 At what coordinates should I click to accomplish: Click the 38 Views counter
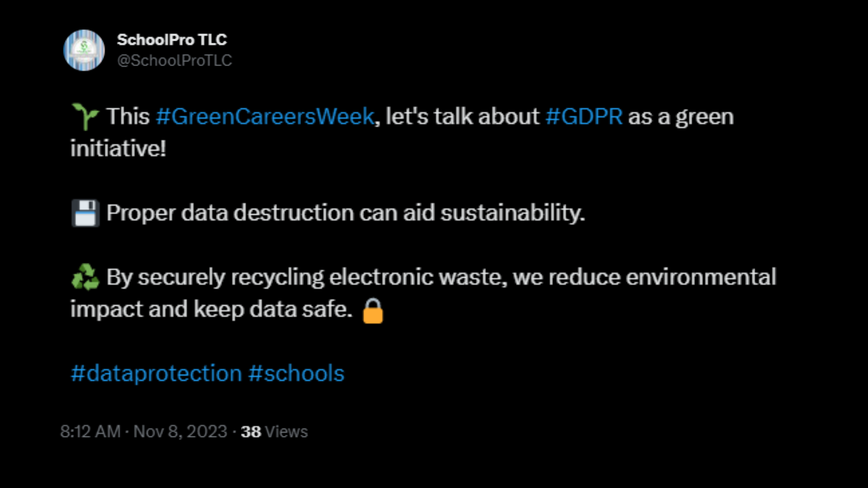pos(274,432)
